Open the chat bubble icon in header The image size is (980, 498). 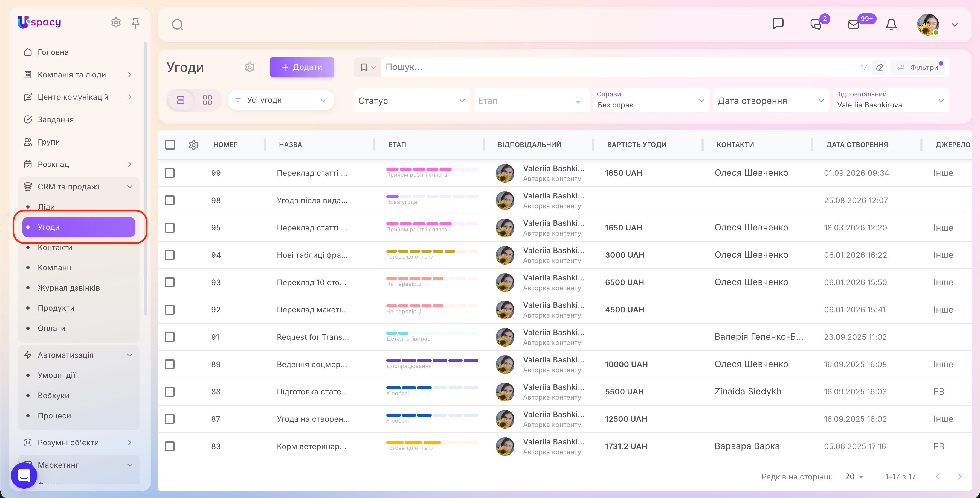tap(778, 24)
